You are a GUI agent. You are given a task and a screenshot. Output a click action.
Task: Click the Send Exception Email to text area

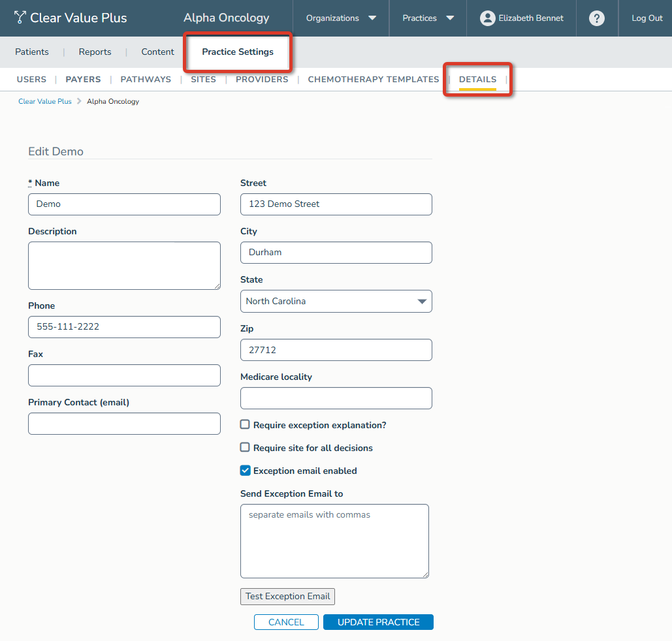click(x=334, y=540)
